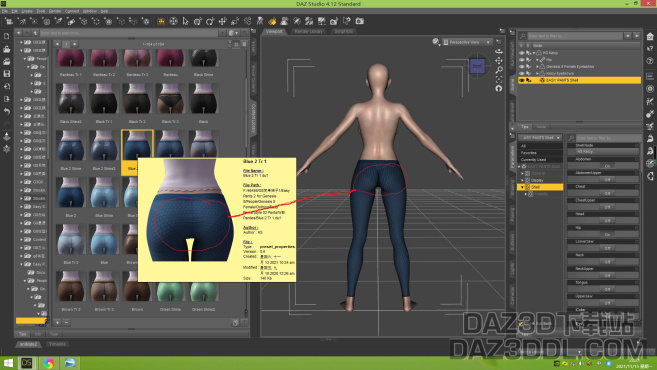This screenshot has height=370, width=657.
Task: Select the Green Shine pants thumbnail
Action: pos(170,291)
